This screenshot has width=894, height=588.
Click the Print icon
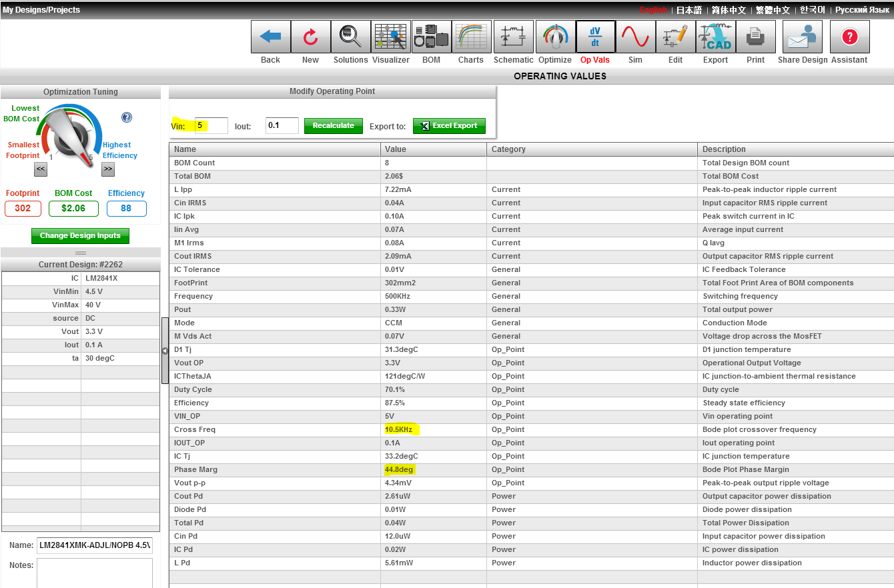(x=756, y=37)
